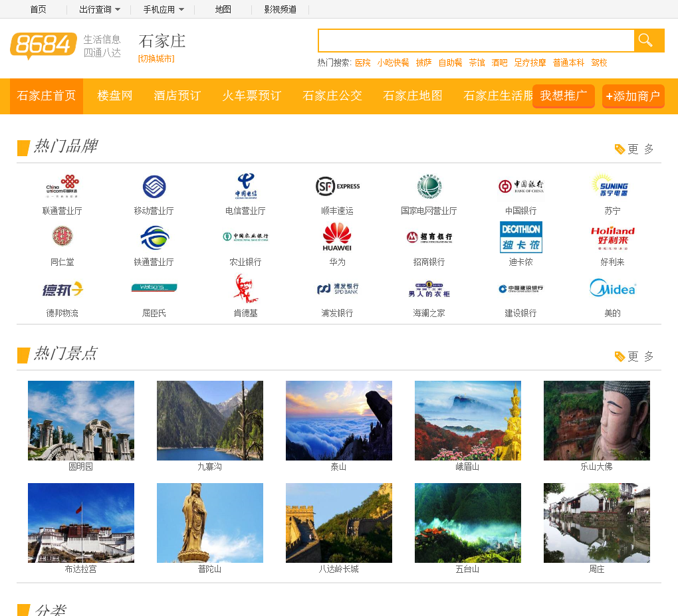Open the 八达岭长城 scenic photo
Screen dimensions: 678x616
(x=338, y=523)
